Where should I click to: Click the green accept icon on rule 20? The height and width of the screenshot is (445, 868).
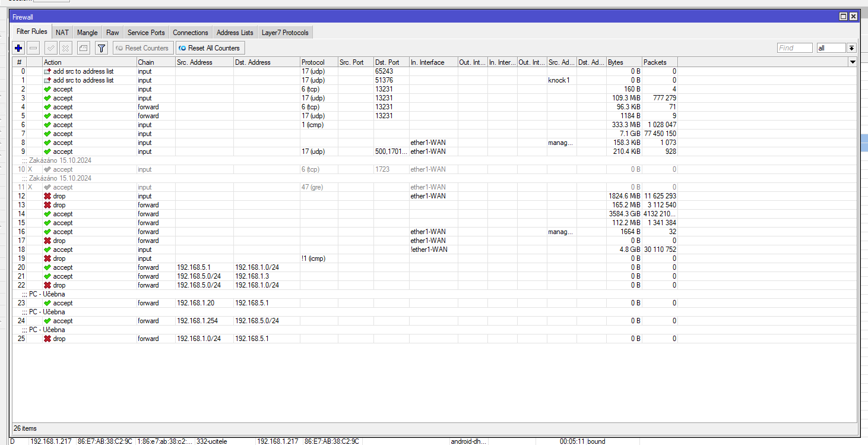tap(47, 267)
